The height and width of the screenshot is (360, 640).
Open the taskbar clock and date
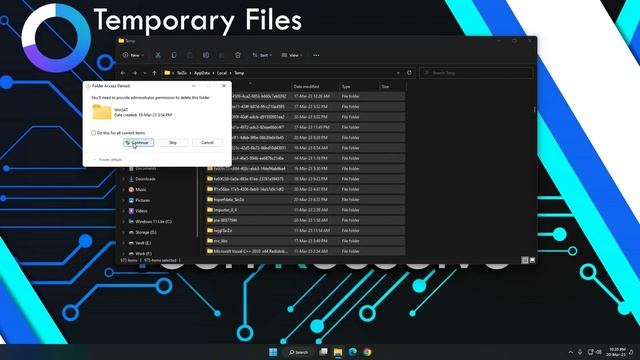tap(616, 352)
